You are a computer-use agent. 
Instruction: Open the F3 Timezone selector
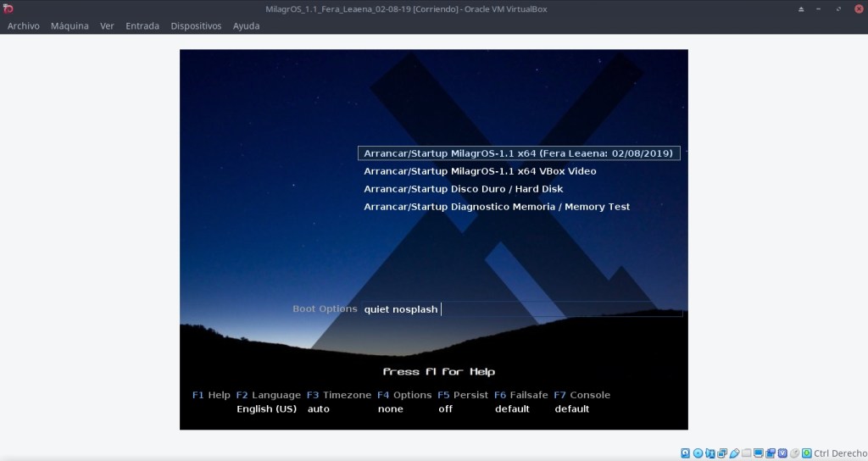338,395
